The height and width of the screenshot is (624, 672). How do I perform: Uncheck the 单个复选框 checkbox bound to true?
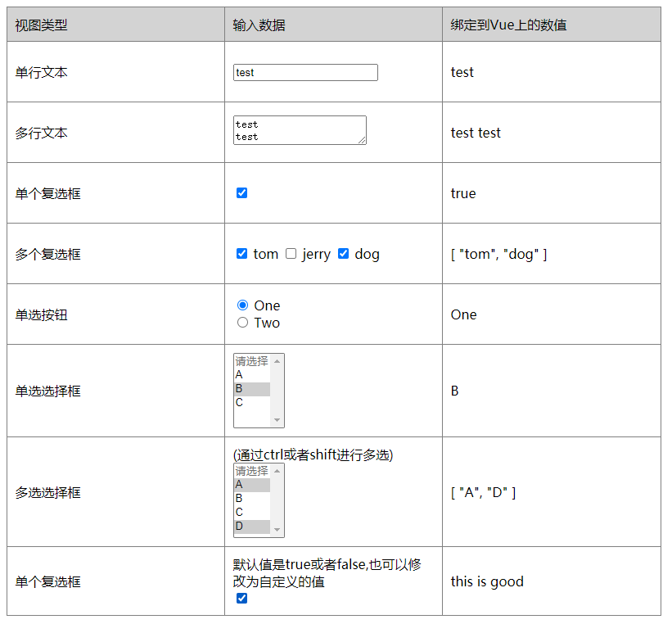(x=241, y=193)
